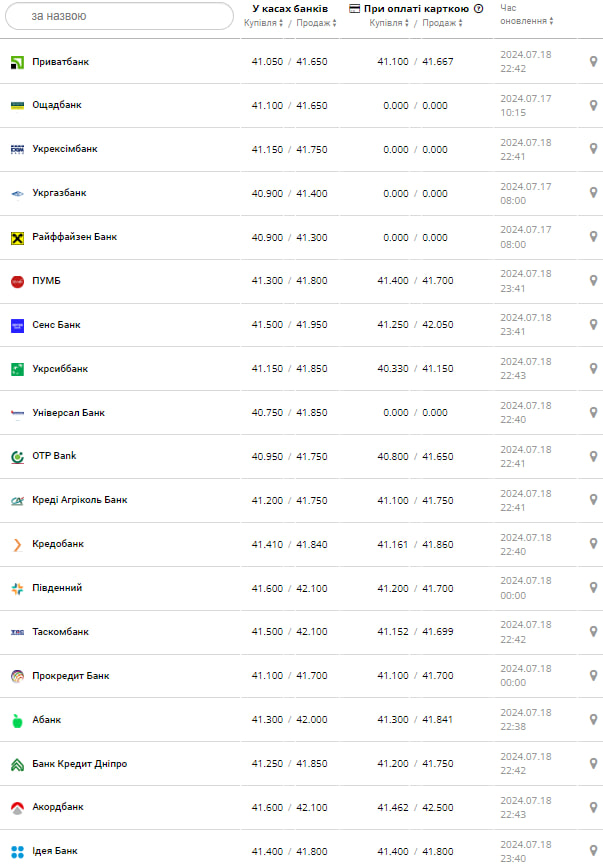Viewport: 603px width, 866px height.
Task: Click the location pin for Акордбанк
Action: click(593, 807)
